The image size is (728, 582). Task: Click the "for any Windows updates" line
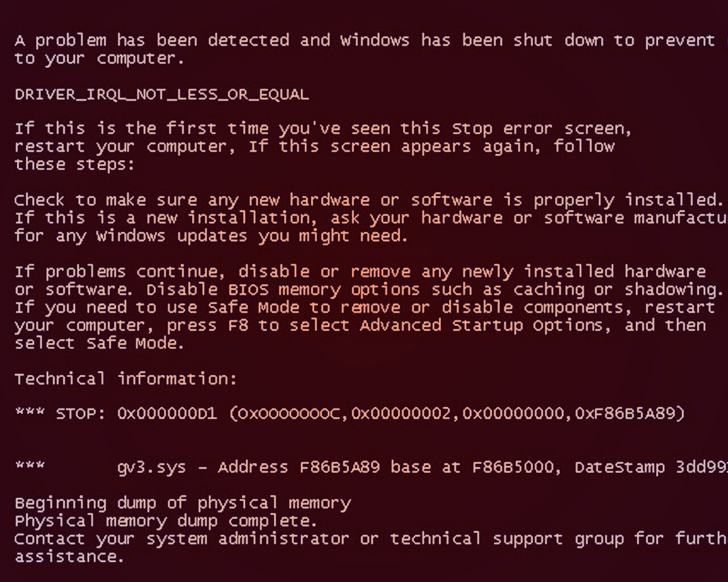pyautogui.click(x=211, y=236)
